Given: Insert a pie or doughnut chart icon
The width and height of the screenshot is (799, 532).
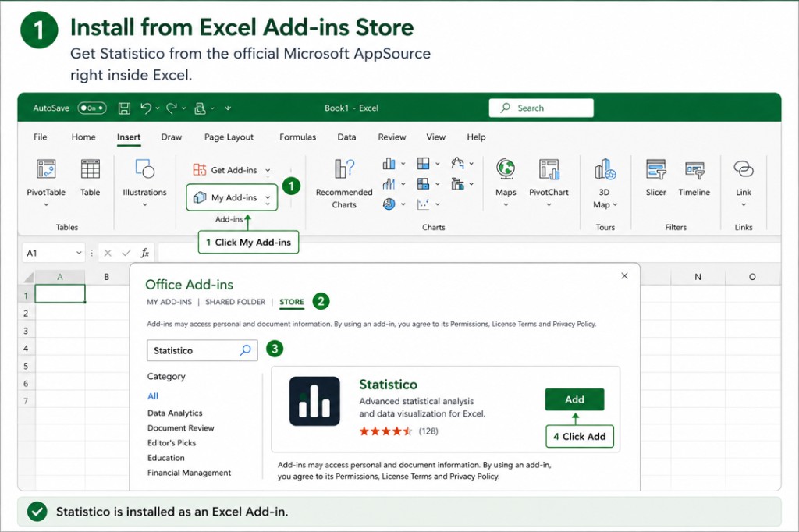Looking at the screenshot, I should coord(389,204).
